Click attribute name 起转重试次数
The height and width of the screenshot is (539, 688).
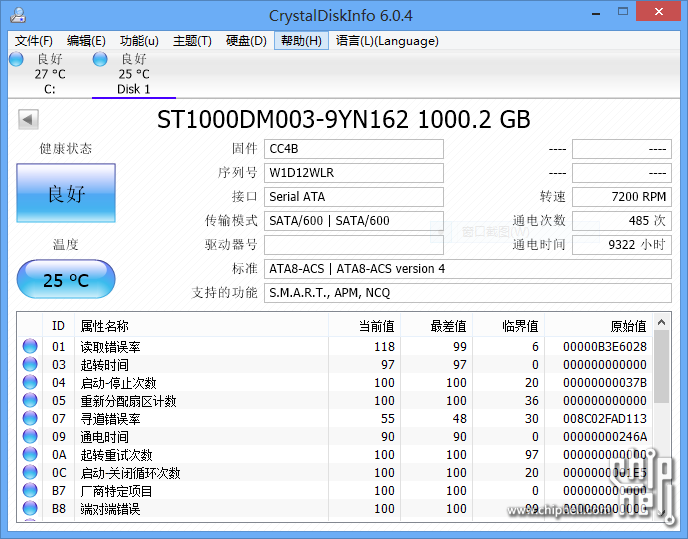(116, 455)
